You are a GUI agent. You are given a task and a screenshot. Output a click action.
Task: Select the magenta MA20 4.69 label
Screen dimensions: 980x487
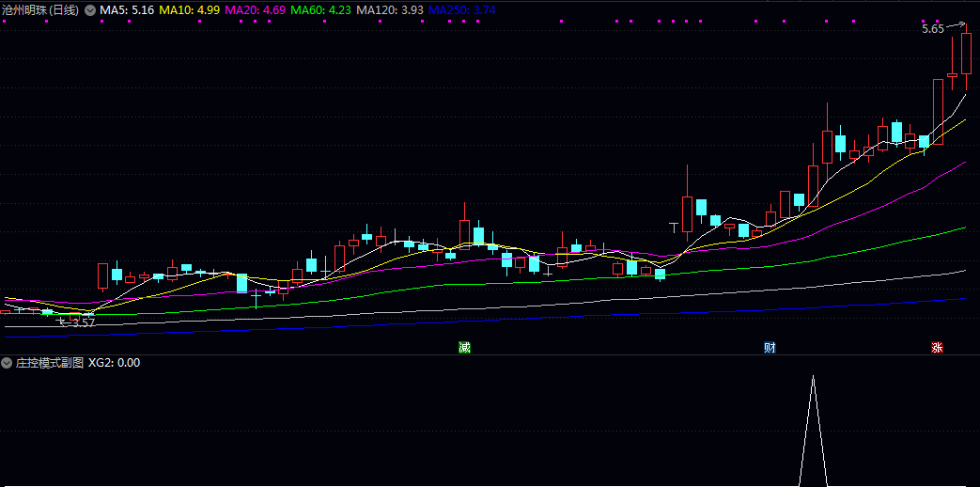pos(256,10)
